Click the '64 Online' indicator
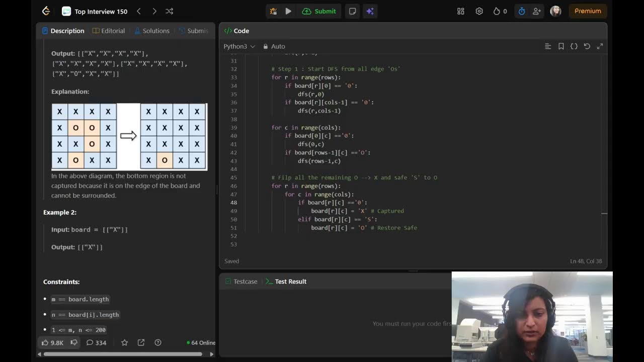Screen dimensions: 644x362 click(x=201, y=342)
